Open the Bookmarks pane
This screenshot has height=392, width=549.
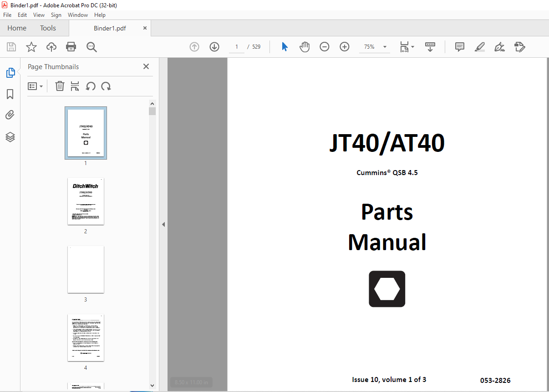10,94
